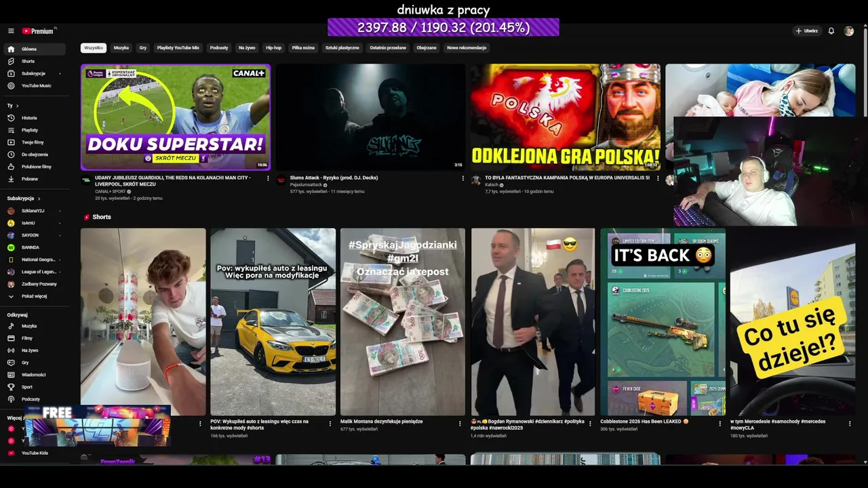Open options menu for Guardioli video

click(268, 179)
